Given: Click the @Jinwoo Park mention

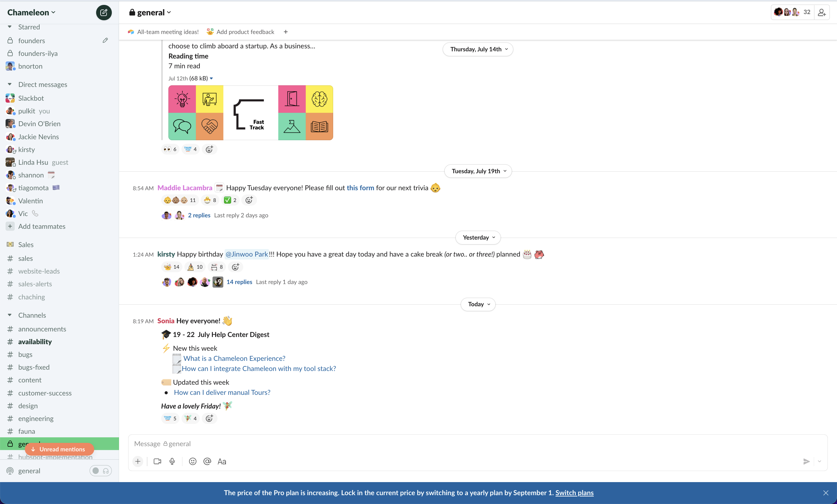Looking at the screenshot, I should 247,254.
